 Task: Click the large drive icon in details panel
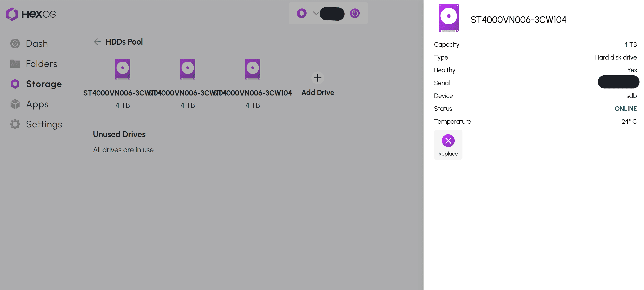(x=448, y=18)
